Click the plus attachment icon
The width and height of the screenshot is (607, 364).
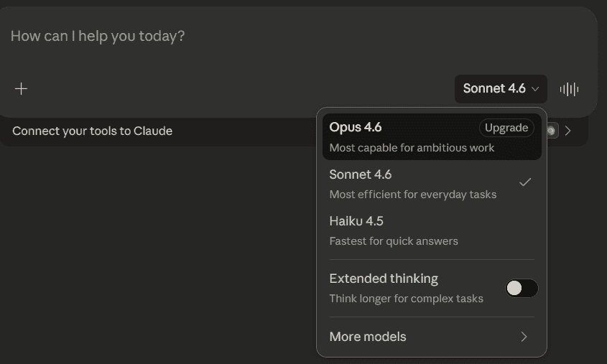point(21,89)
